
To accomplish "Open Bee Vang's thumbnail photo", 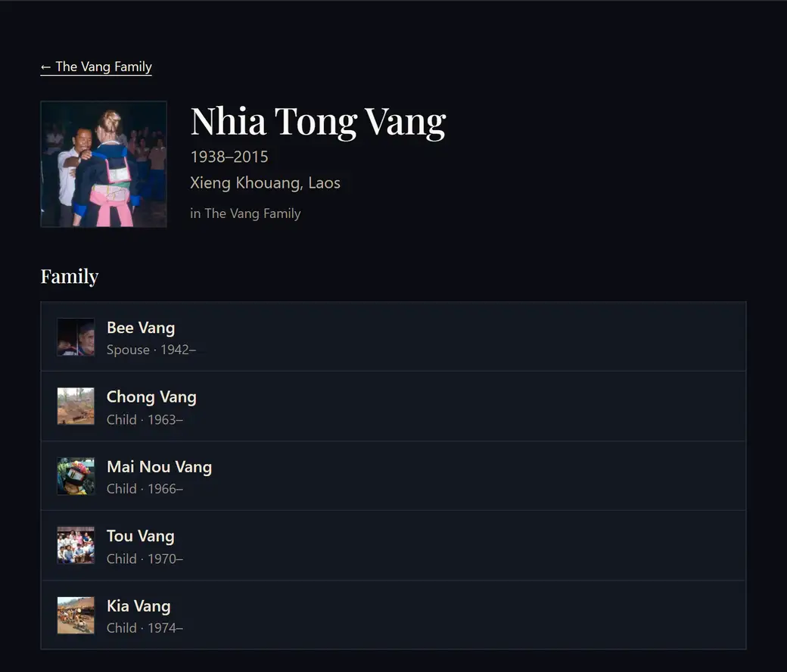I will tap(76, 337).
